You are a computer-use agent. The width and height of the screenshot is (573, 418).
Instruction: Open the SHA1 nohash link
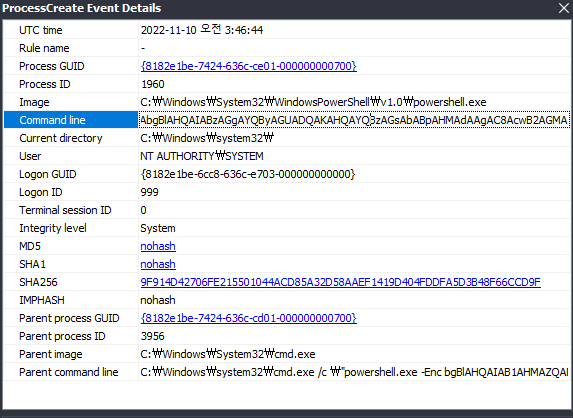click(158, 264)
